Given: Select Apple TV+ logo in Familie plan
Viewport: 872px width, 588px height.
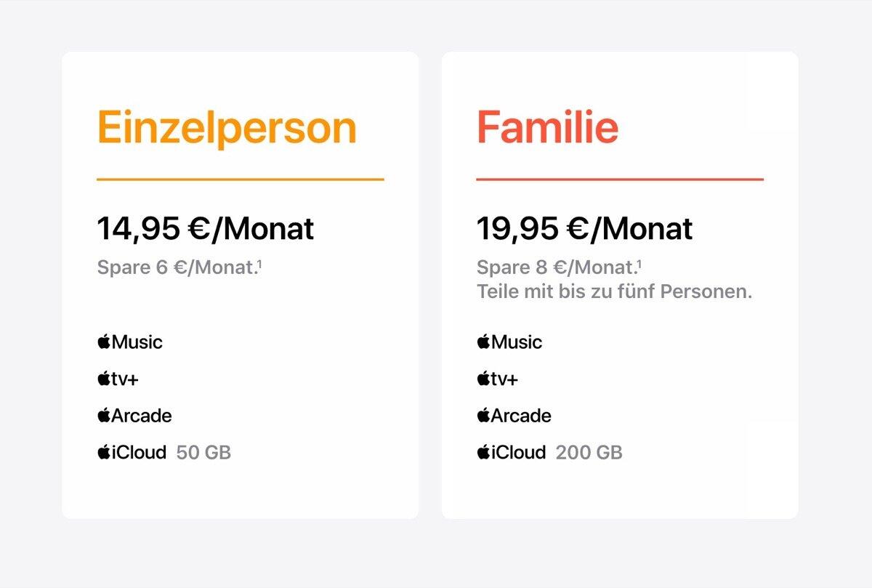Looking at the screenshot, I should click(497, 379).
